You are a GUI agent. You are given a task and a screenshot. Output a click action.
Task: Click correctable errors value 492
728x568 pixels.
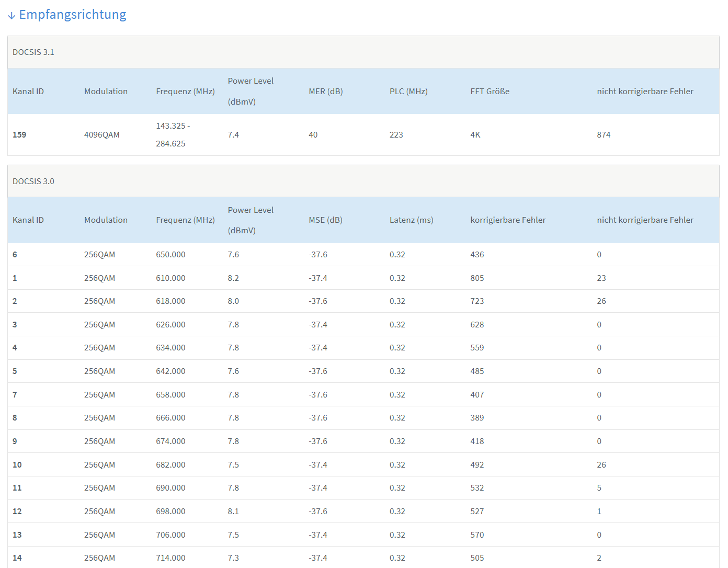point(477,465)
